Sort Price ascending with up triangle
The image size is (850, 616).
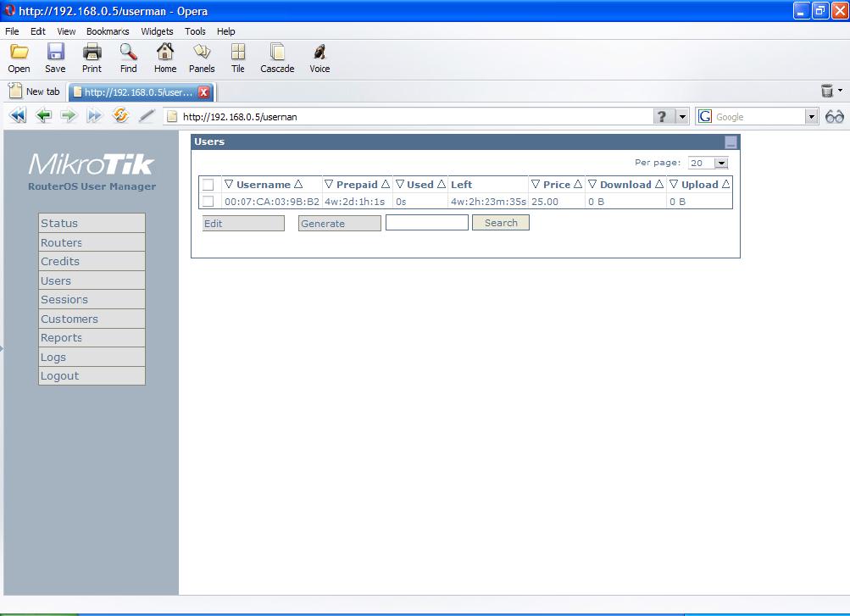[578, 184]
